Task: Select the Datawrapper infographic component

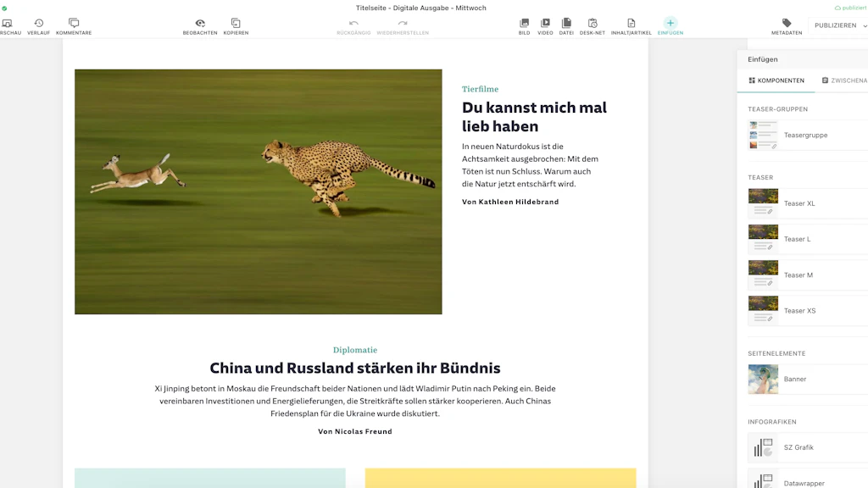Action: pos(808,480)
